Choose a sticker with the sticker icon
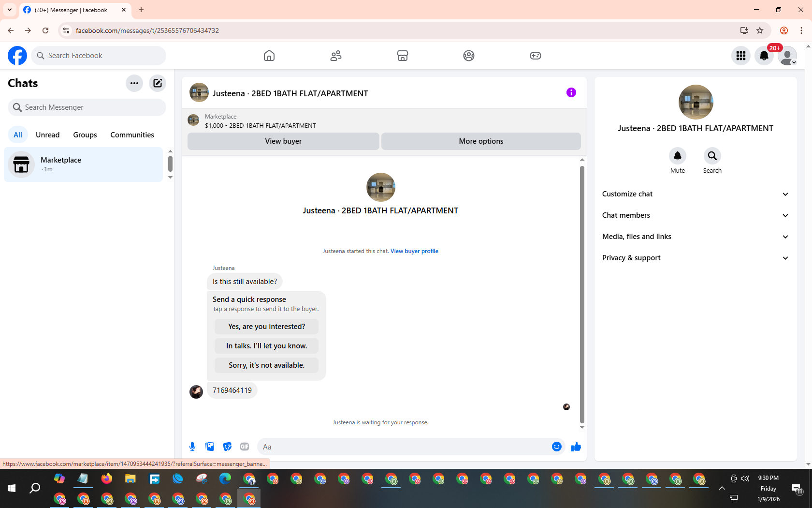This screenshot has height=508, width=812. (227, 447)
